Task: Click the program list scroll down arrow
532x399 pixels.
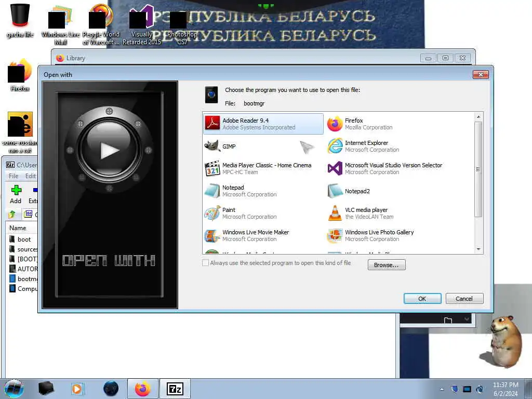Action: 478,249
